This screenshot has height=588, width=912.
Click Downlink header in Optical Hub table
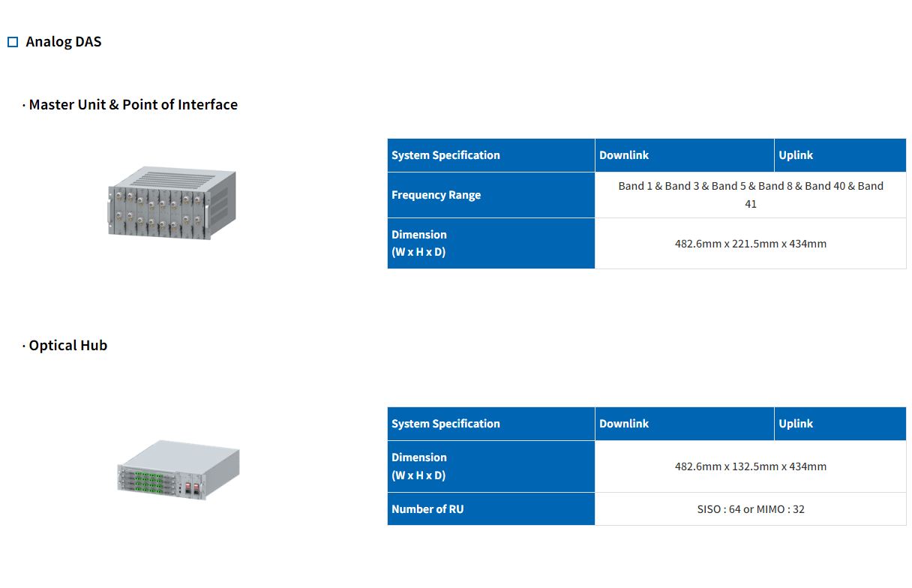click(x=685, y=424)
